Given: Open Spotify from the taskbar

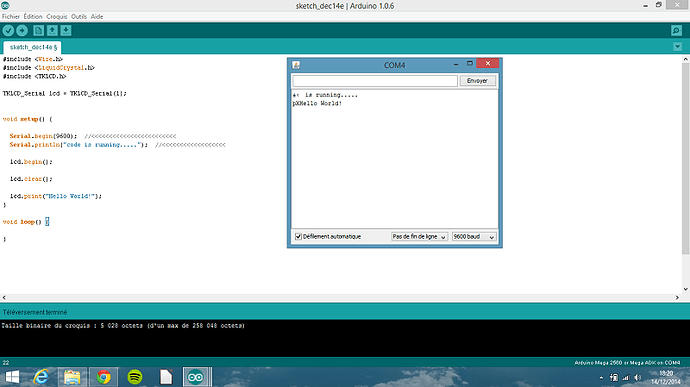Looking at the screenshot, I should (135, 377).
